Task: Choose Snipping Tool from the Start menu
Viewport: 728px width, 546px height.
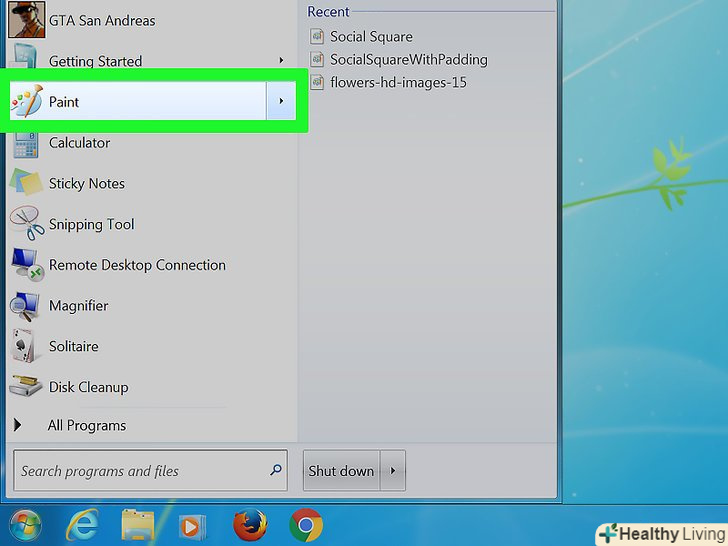Action: click(151, 224)
